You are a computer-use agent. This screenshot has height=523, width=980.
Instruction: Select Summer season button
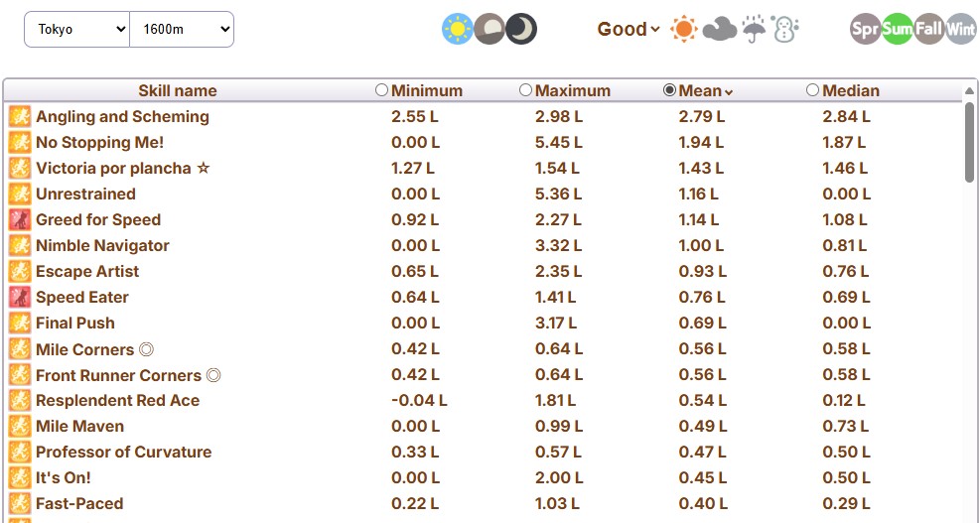(898, 29)
